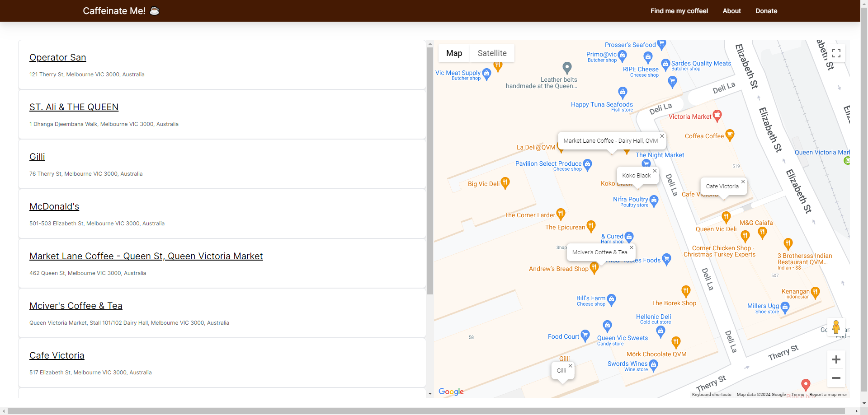Click the horizontal page scrollbar
The height and width of the screenshot is (415, 868).
pyautogui.click(x=426, y=411)
